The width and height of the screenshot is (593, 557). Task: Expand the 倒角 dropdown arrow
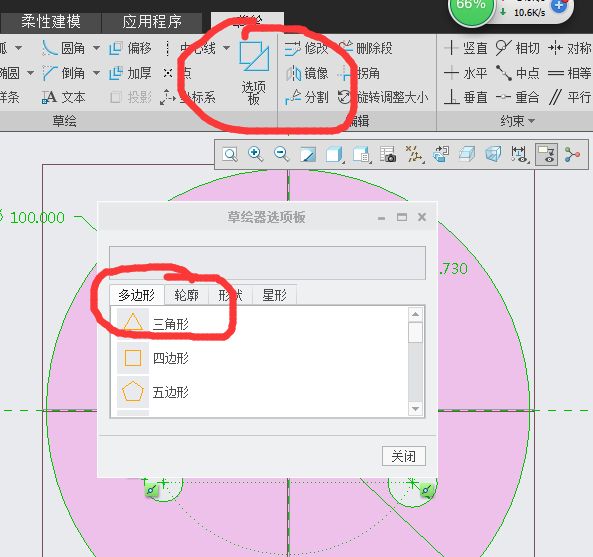pos(96,73)
